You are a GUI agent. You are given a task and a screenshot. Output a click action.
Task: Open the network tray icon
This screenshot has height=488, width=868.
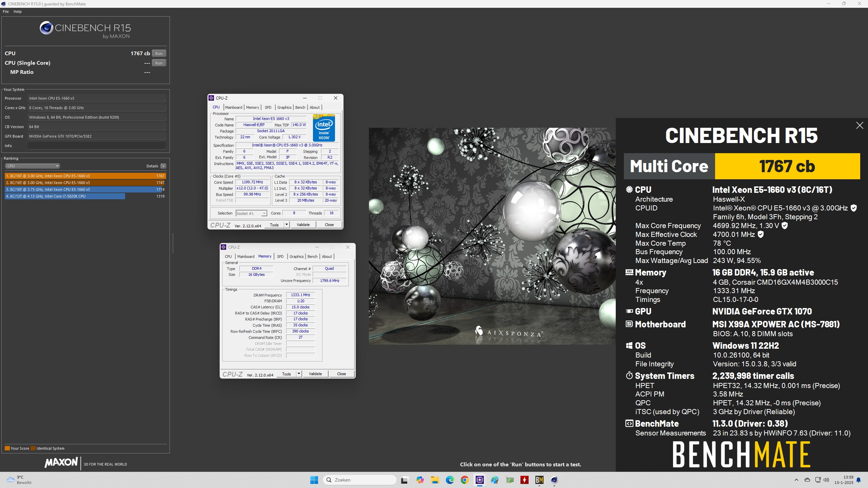tap(818, 480)
